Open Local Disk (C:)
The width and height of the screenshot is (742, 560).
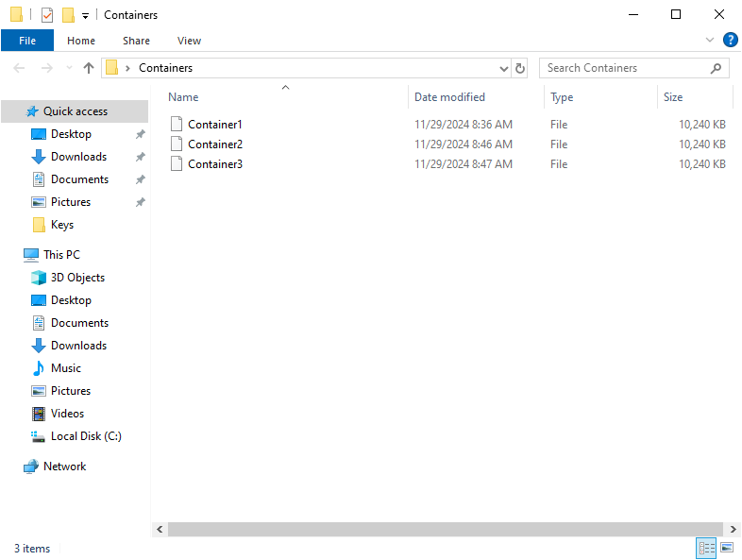click(86, 436)
